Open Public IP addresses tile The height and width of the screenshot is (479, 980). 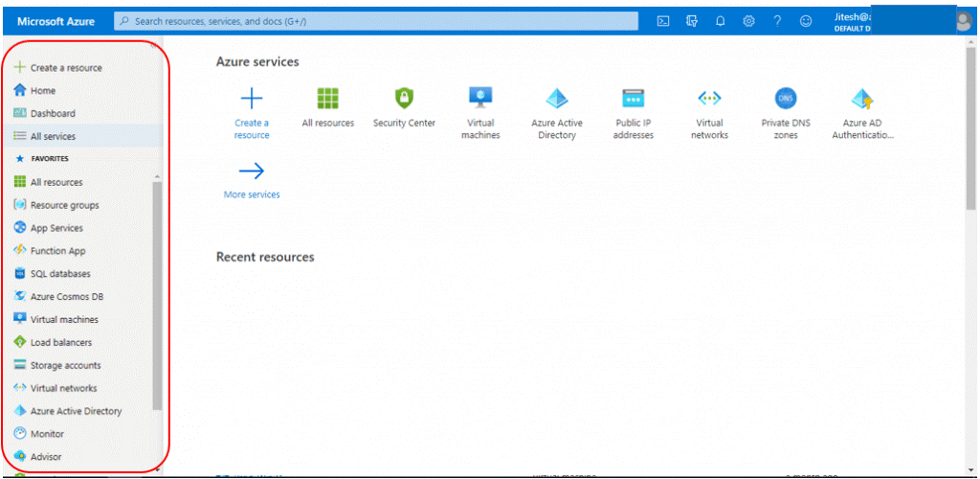634,112
